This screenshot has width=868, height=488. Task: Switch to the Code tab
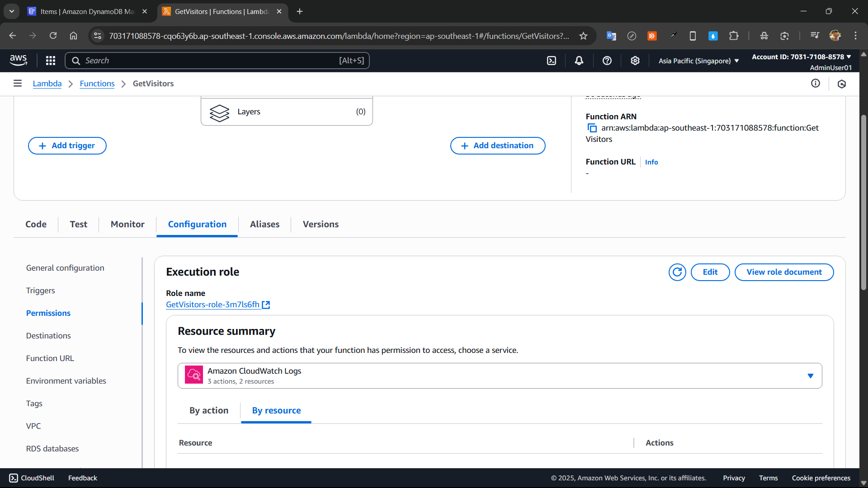[36, 224]
